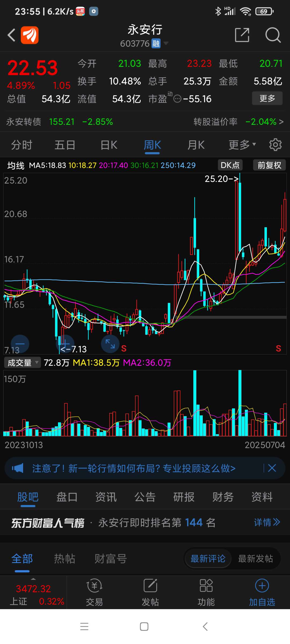Tap the 换手 10.48% value
This screenshot has height=644, width=290.
[x=125, y=81]
